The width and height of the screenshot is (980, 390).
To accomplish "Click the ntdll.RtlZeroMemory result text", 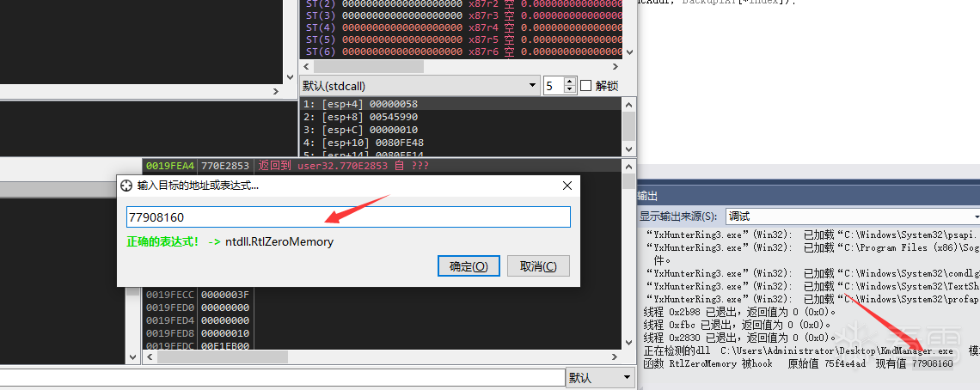I will coord(279,242).
